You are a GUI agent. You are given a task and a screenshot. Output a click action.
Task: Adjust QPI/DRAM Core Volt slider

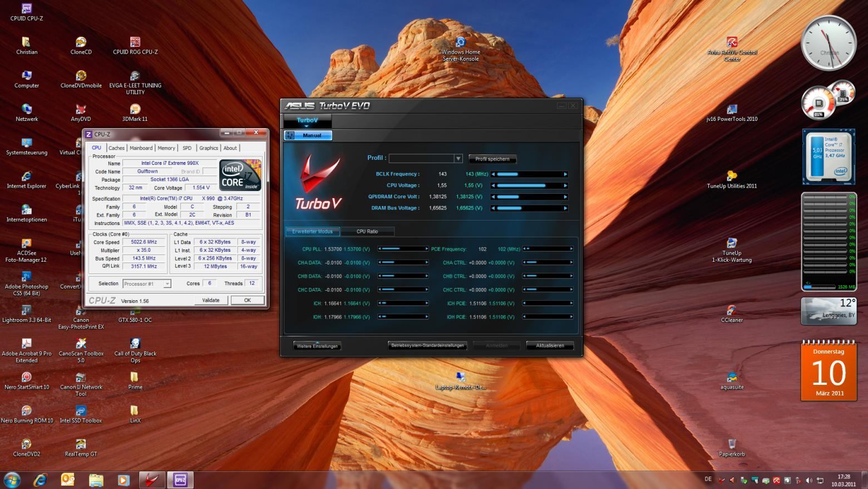[529, 197]
